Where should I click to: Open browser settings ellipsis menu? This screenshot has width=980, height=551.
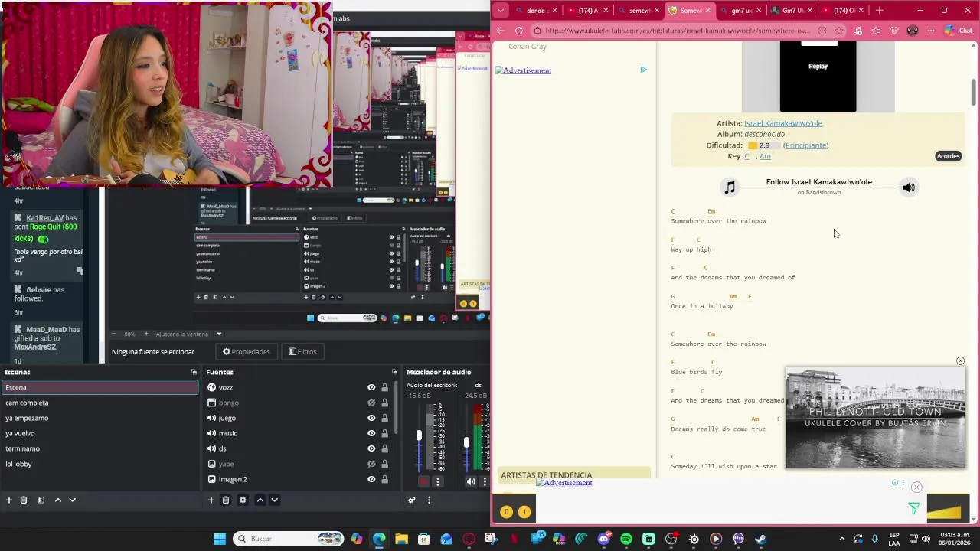pyautogui.click(x=930, y=31)
